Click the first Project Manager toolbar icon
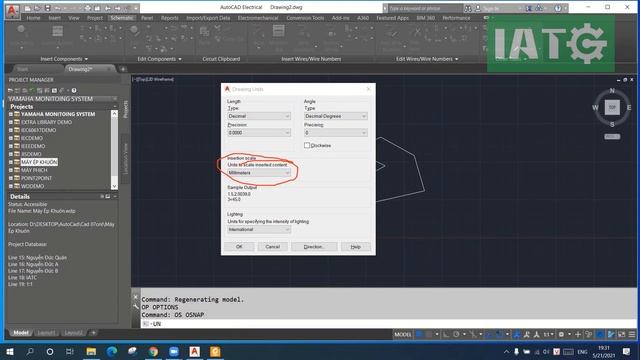640x360 pixels. pyautogui.click(x=11, y=90)
